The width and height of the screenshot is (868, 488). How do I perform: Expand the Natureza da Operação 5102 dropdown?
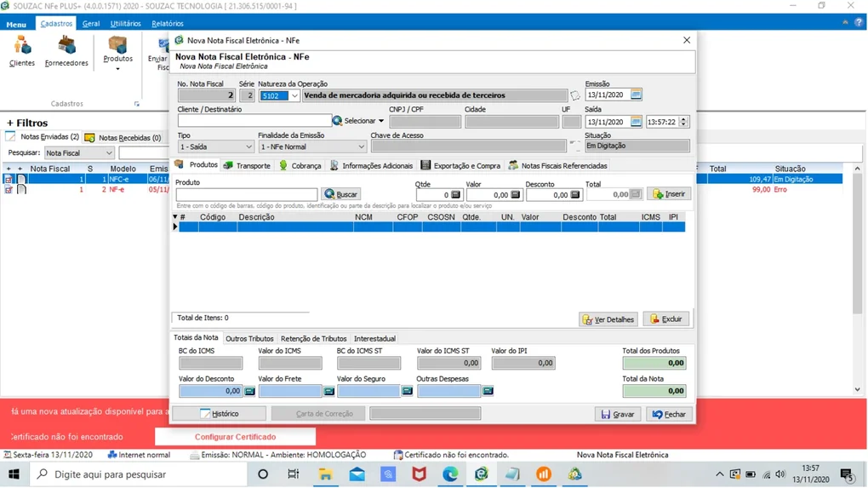click(x=294, y=96)
